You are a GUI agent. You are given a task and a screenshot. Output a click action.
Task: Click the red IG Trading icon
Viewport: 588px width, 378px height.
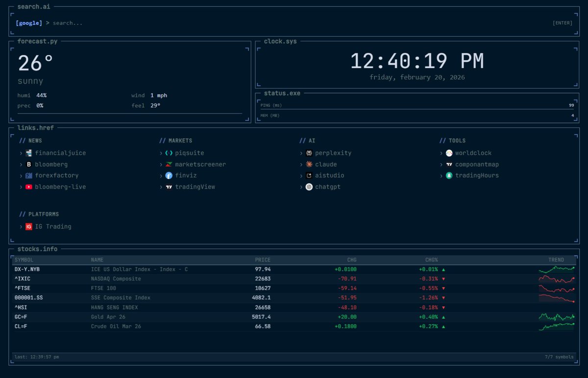[x=29, y=227]
